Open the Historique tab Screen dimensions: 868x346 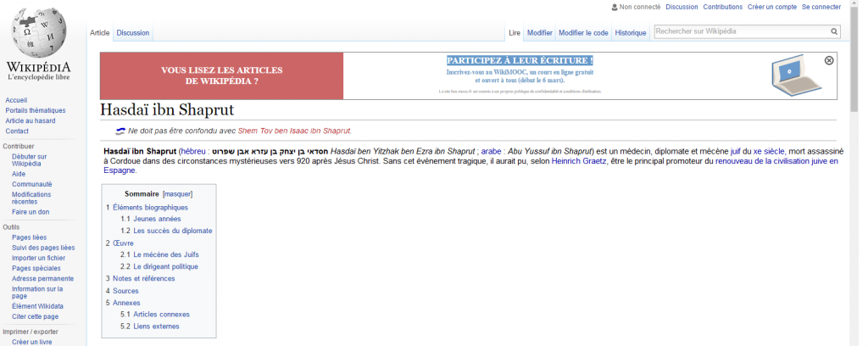[631, 33]
